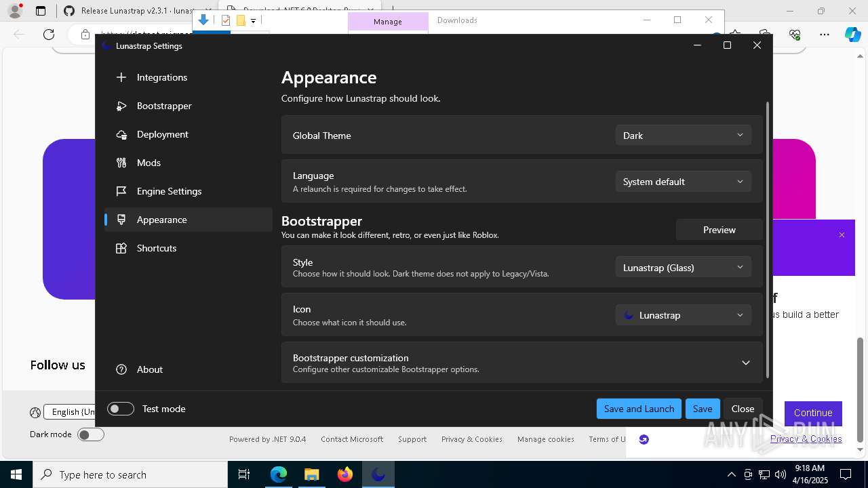Toggle the Test mode switch
The height and width of the screenshot is (488, 868).
pyautogui.click(x=121, y=409)
